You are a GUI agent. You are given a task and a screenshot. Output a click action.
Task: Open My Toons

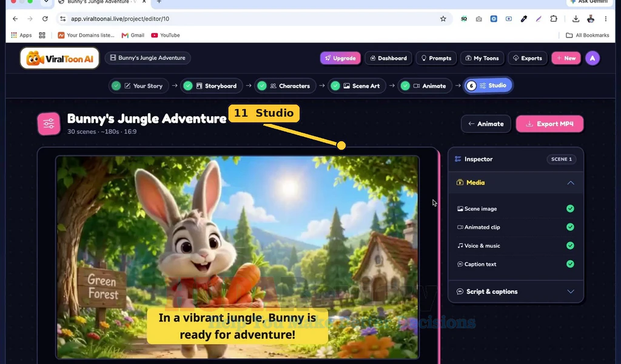pos(482,58)
